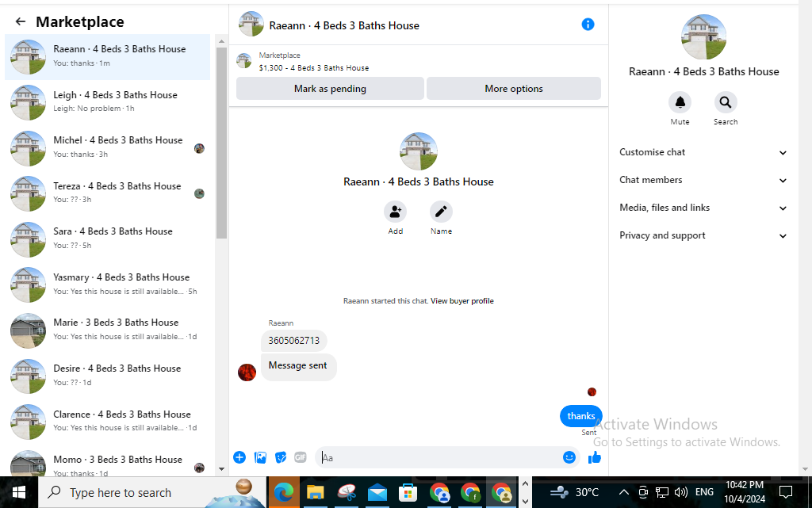This screenshot has height=508, width=812.
Task: Open network status tray icon
Action: click(x=662, y=492)
